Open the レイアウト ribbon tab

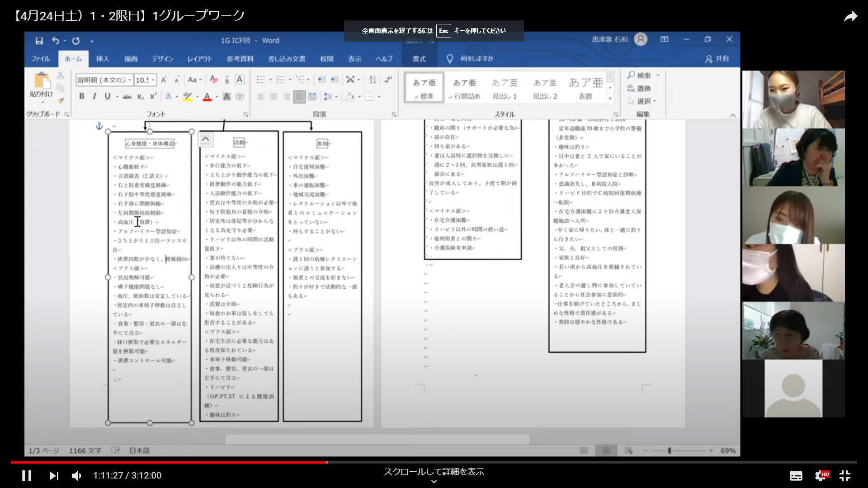tap(199, 59)
